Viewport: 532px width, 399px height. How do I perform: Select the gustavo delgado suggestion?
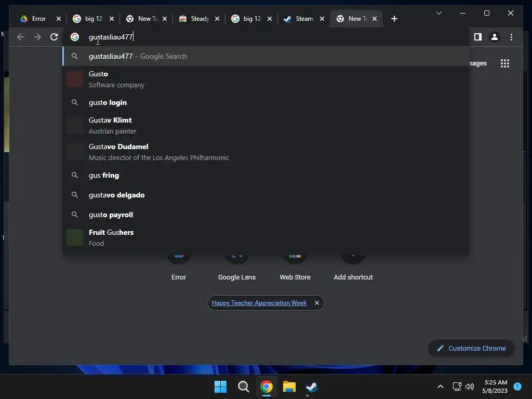click(266, 195)
